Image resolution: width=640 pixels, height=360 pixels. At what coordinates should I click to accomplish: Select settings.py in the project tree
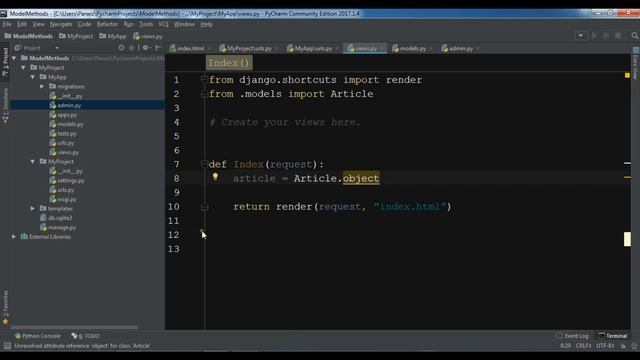(71, 180)
